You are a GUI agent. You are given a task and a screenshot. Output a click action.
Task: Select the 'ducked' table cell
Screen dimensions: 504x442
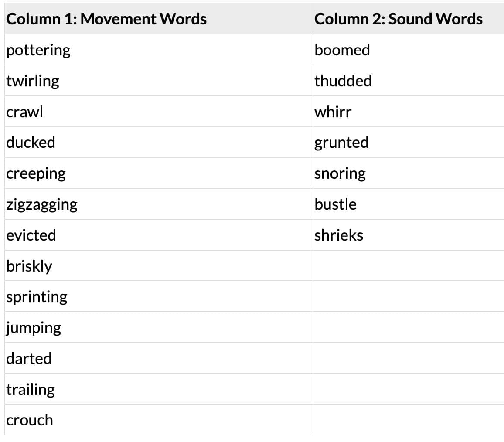31,143
